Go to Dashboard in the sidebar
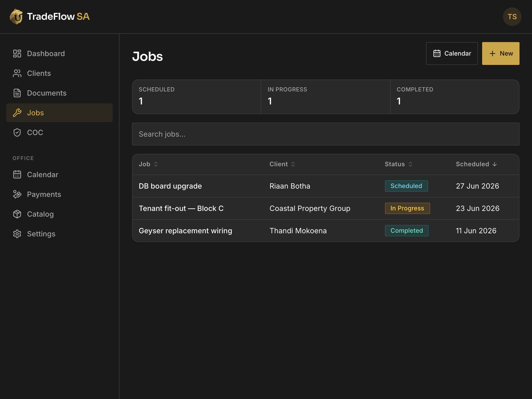The width and height of the screenshot is (532, 399). 59,54
